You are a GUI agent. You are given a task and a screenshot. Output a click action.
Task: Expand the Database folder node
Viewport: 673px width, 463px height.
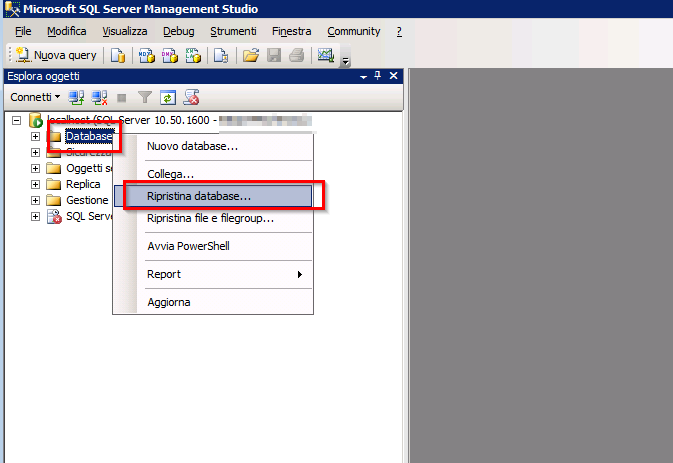[35, 136]
